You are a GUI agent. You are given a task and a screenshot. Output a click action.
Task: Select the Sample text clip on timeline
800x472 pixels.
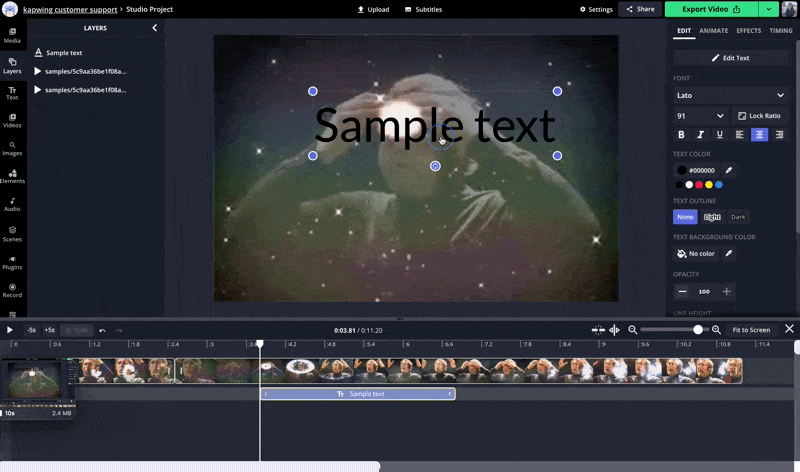[358, 394]
